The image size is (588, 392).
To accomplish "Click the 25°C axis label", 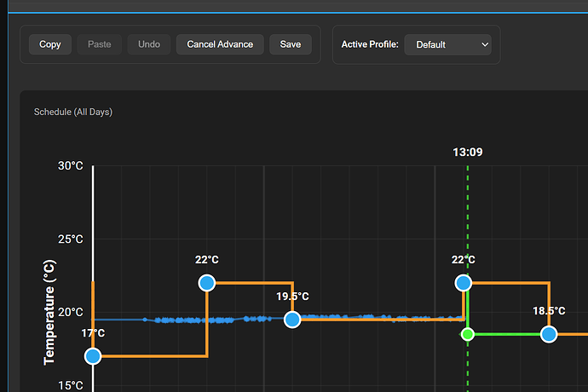I will coord(71,239).
